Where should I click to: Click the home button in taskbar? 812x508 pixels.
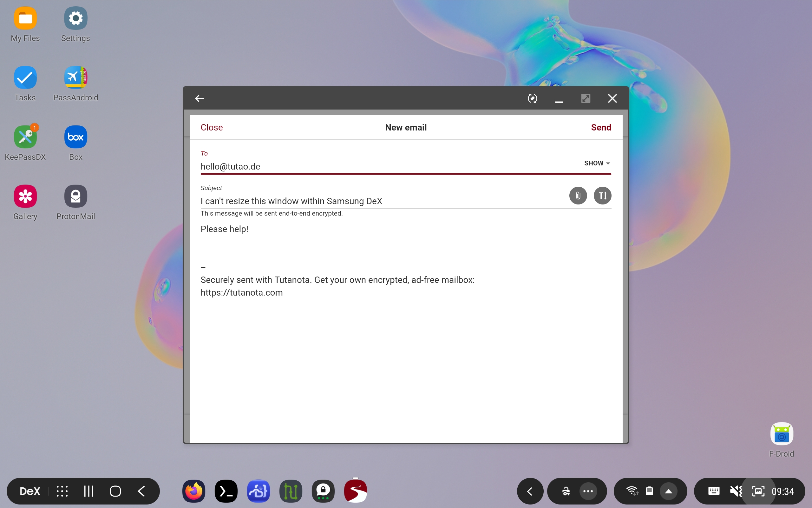(x=115, y=491)
